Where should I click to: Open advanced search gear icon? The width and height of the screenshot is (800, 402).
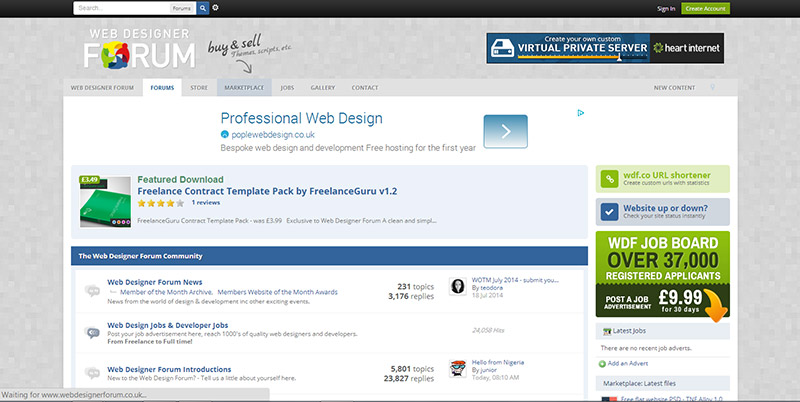coord(216,8)
